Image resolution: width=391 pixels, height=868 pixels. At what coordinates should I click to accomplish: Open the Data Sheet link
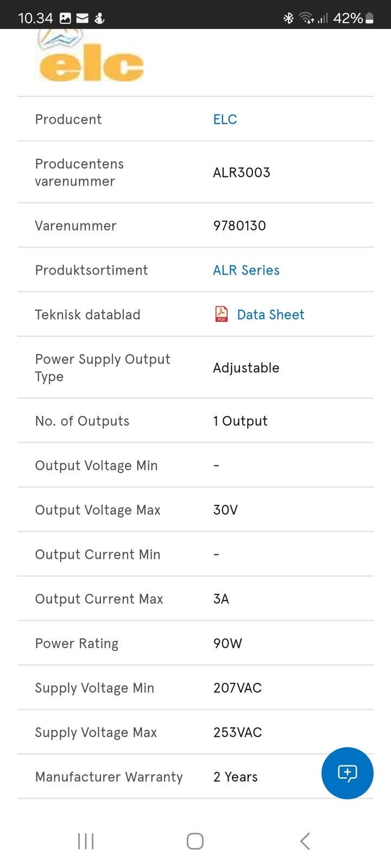[270, 315]
